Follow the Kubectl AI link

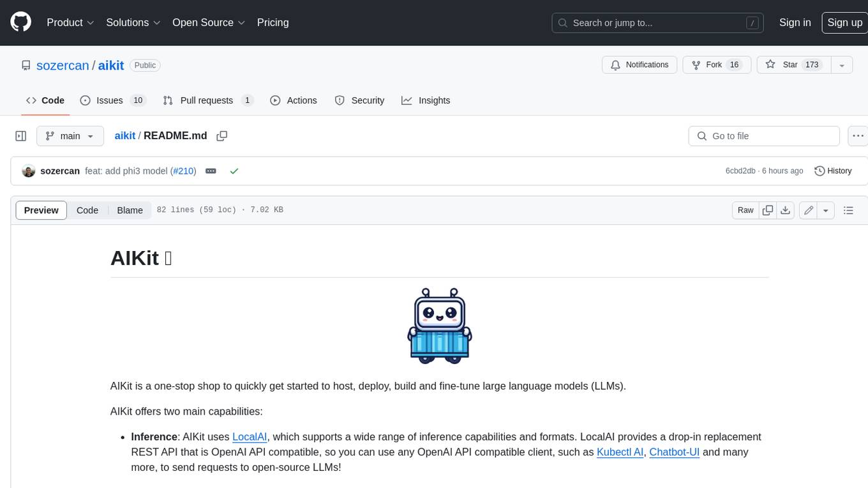pyautogui.click(x=620, y=452)
